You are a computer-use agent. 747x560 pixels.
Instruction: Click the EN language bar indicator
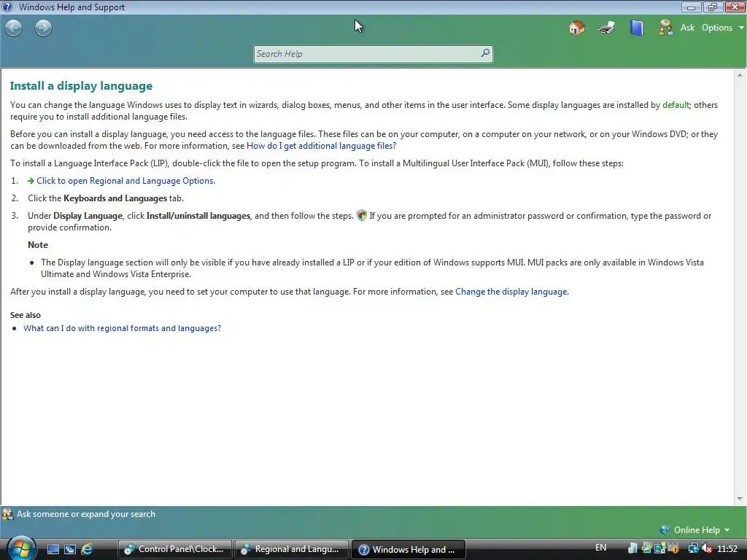click(601, 548)
